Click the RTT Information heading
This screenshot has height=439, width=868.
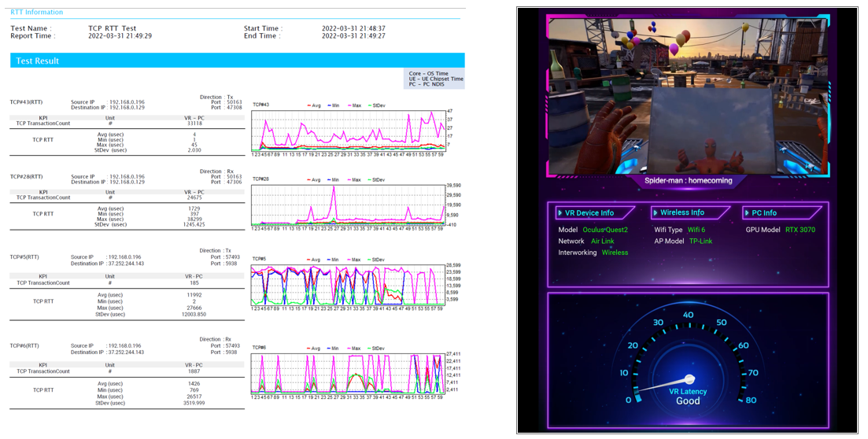click(36, 12)
